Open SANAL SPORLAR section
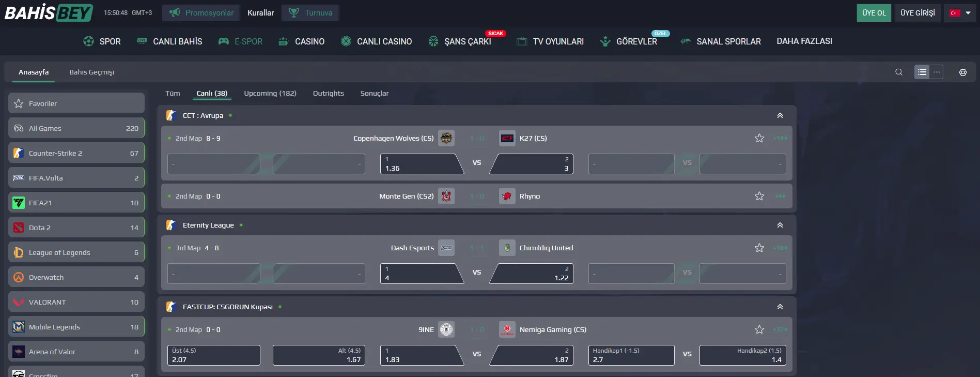Screen dimensions: 980x377 (x=721, y=41)
